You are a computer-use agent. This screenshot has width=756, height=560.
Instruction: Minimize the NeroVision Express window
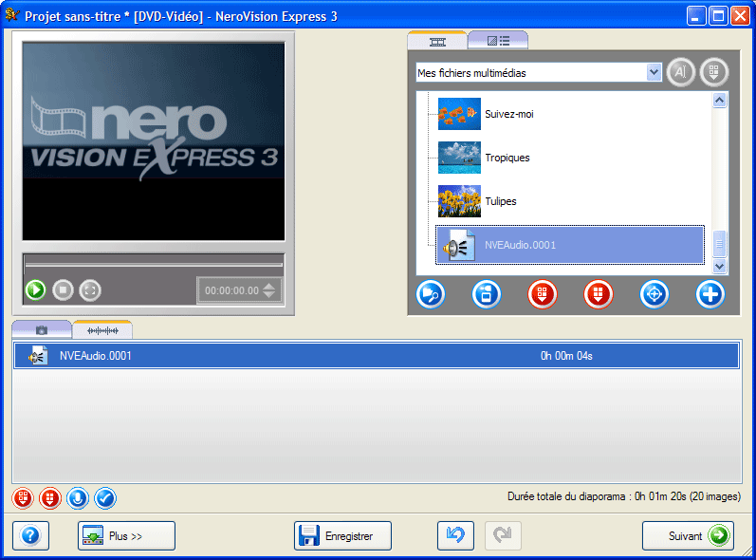tap(695, 16)
